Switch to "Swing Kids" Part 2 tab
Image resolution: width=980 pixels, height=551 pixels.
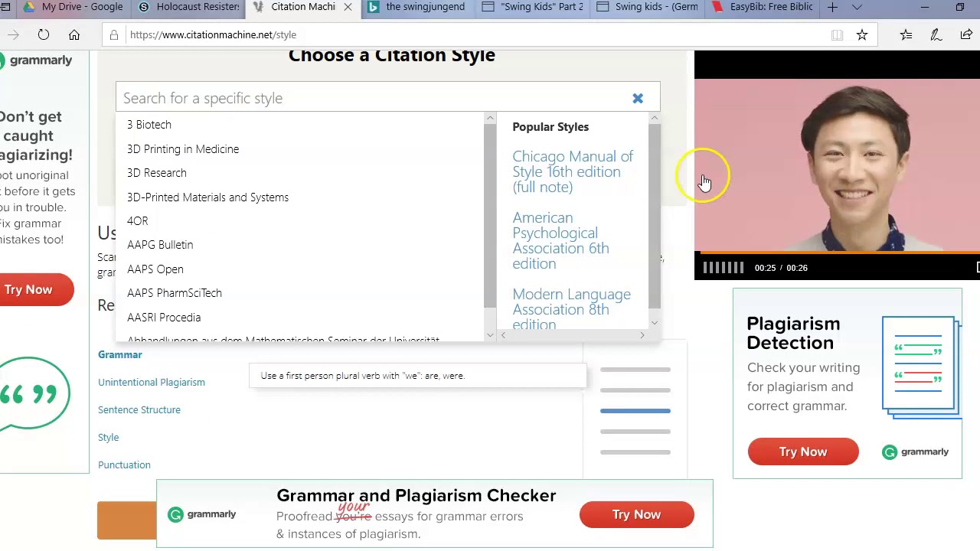[532, 7]
